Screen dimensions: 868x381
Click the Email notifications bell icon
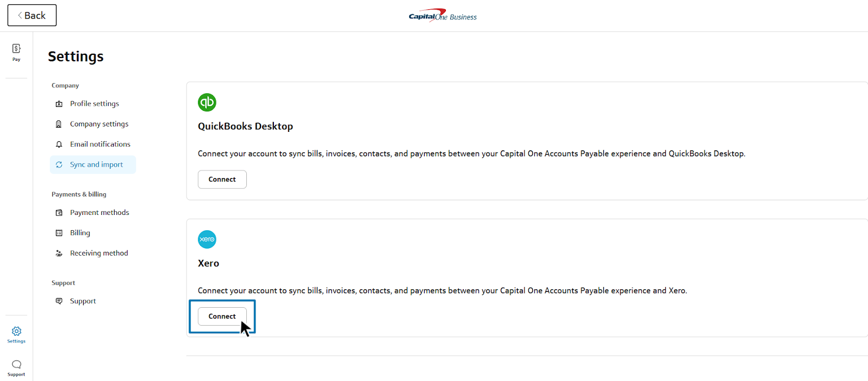click(59, 144)
